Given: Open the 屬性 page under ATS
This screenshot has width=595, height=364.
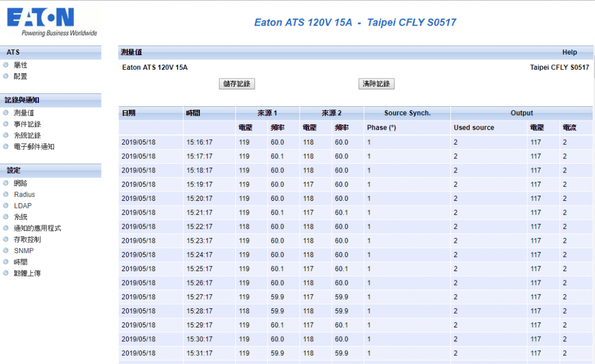Looking at the screenshot, I should tap(20, 65).
